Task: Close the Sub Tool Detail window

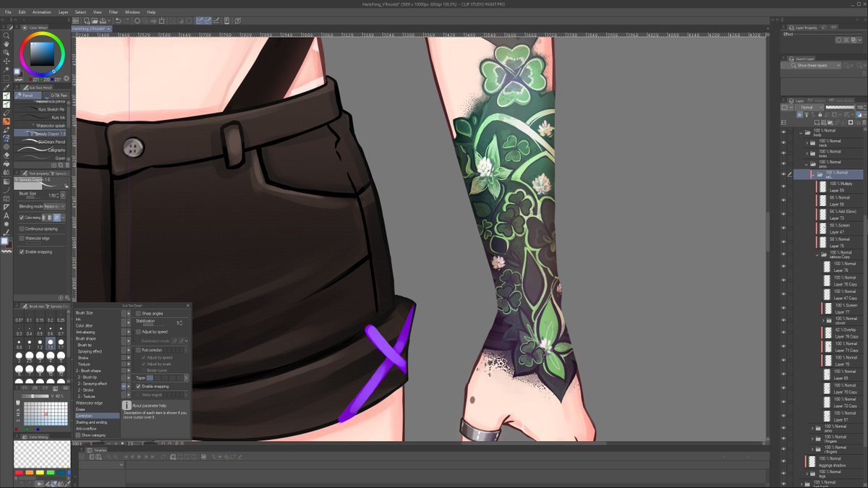Action: tap(188, 306)
